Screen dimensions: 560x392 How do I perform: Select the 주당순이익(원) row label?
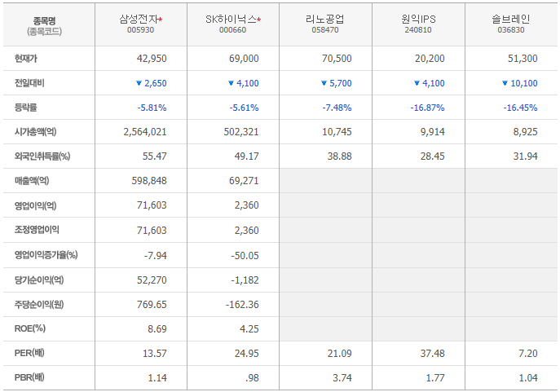[39, 305]
